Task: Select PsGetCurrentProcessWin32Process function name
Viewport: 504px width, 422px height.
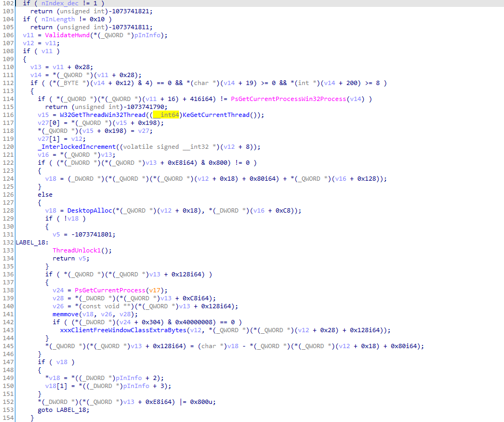Action: (288, 99)
